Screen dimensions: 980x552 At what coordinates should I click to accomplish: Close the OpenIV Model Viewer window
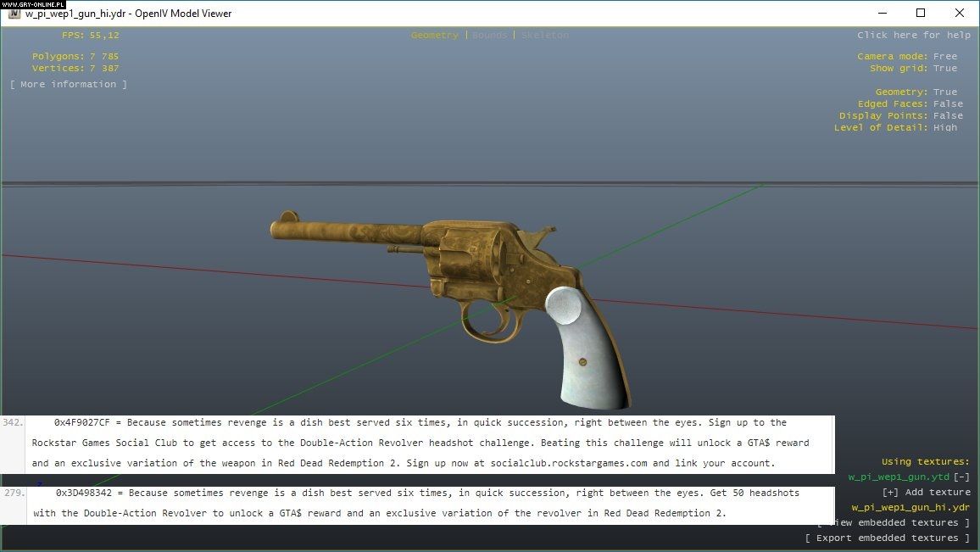(960, 13)
